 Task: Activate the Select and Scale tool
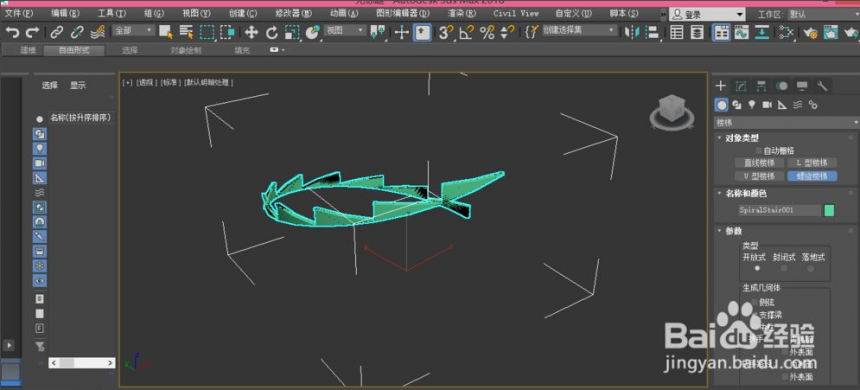coord(292,32)
